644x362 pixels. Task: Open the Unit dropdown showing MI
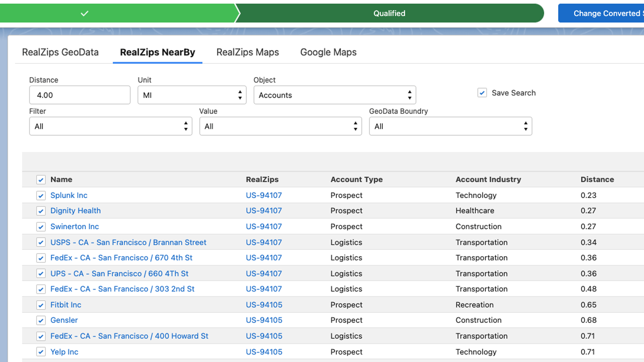pyautogui.click(x=192, y=95)
